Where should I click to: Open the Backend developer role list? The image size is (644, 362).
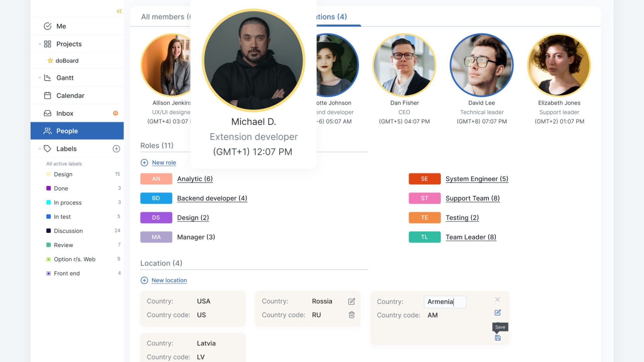point(212,198)
